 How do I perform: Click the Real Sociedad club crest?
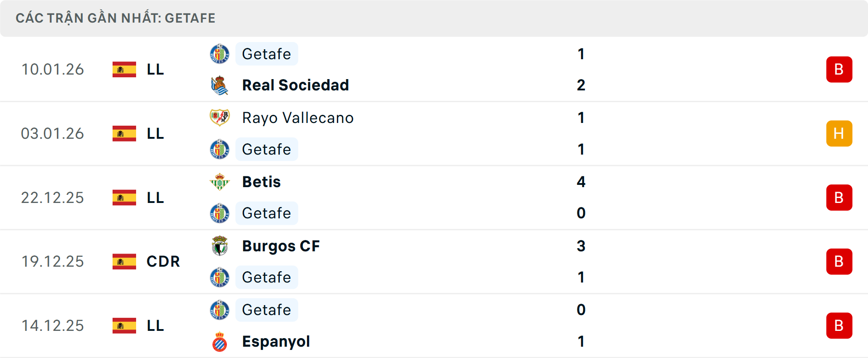click(220, 85)
